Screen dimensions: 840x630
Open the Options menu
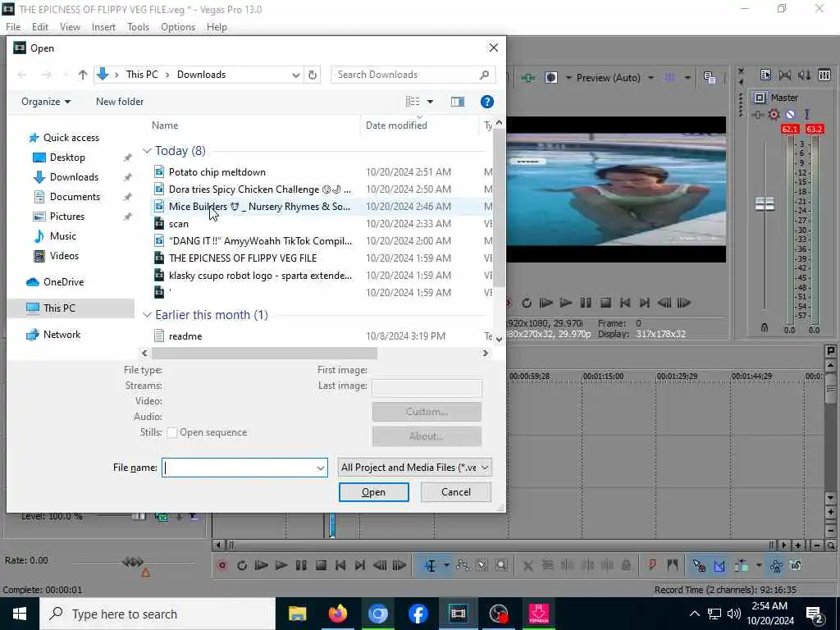coord(178,27)
